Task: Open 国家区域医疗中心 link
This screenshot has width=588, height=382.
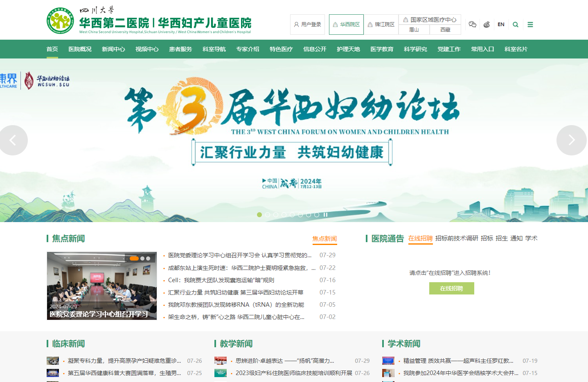Action: pyautogui.click(x=430, y=20)
